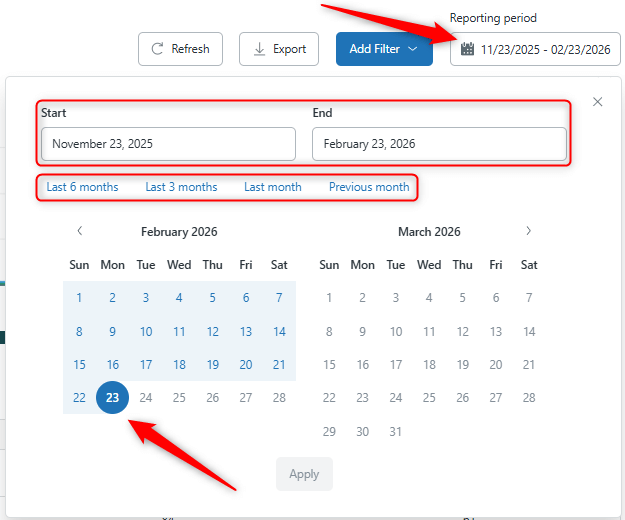625x520 pixels.
Task: Select February 14 in the calendar
Action: click(x=279, y=332)
